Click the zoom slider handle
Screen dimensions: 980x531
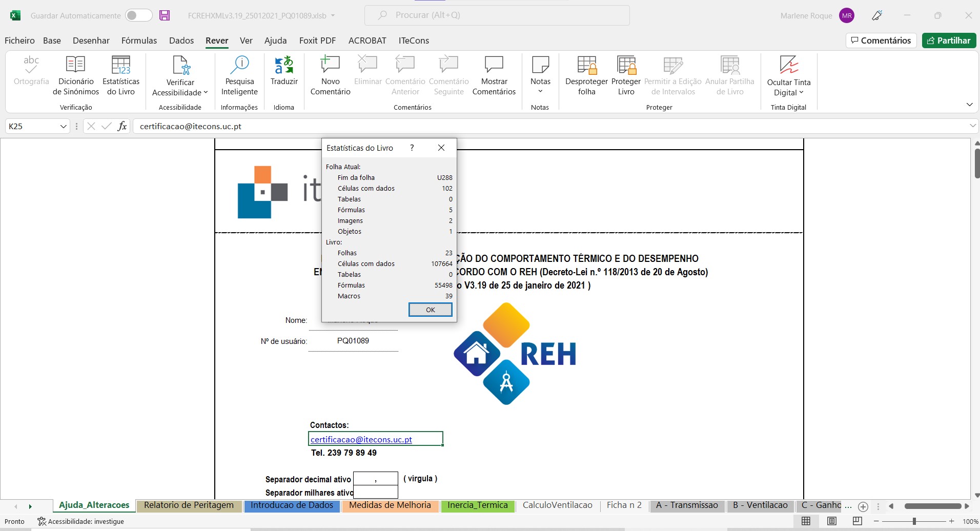point(914,521)
